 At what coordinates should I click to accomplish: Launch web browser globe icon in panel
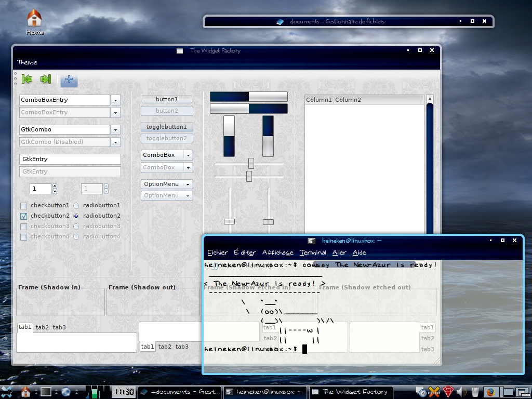coord(66,392)
